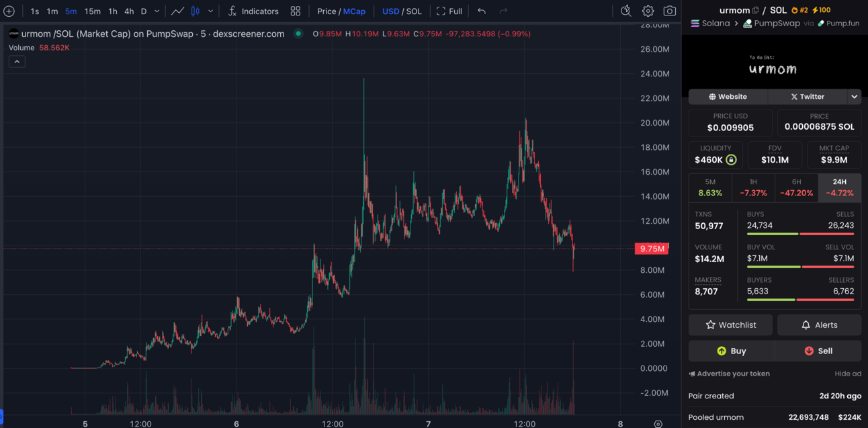Click the PRICE USD $0.009905 box
The height and width of the screenshot is (428, 868).
[x=730, y=122]
